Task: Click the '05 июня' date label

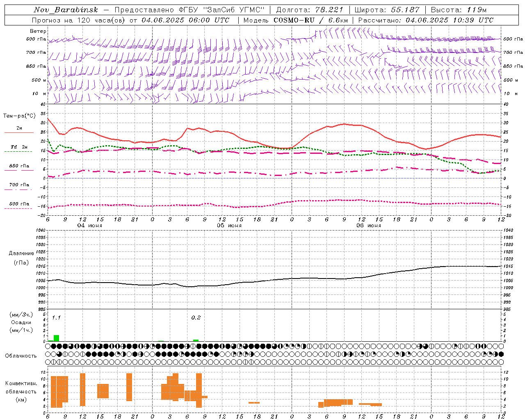Action: (229, 226)
